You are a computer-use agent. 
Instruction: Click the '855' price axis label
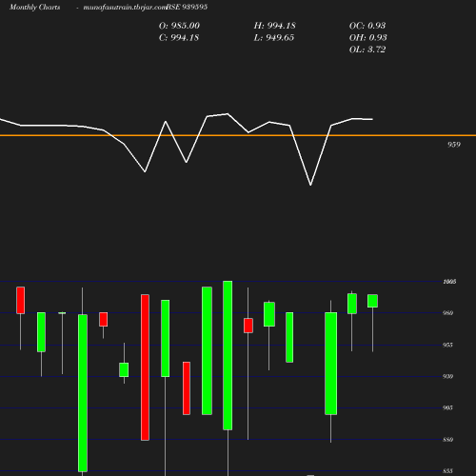(x=447, y=471)
